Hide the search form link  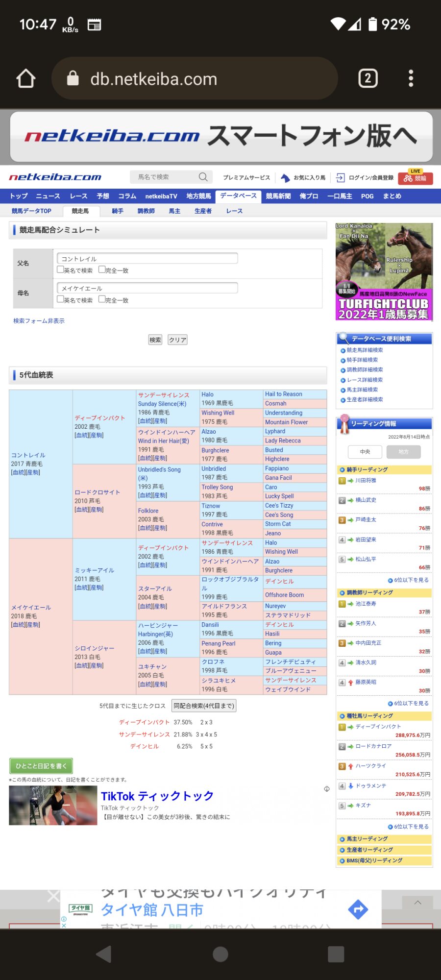39,321
